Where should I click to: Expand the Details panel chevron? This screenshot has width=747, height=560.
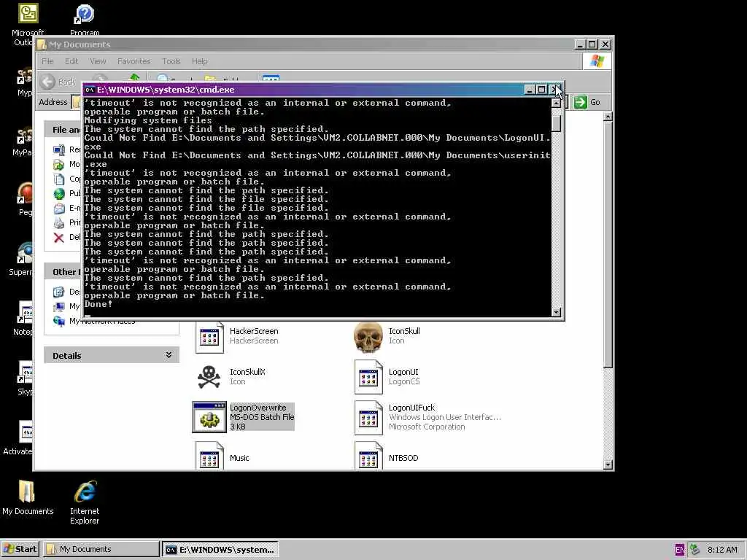coord(169,355)
